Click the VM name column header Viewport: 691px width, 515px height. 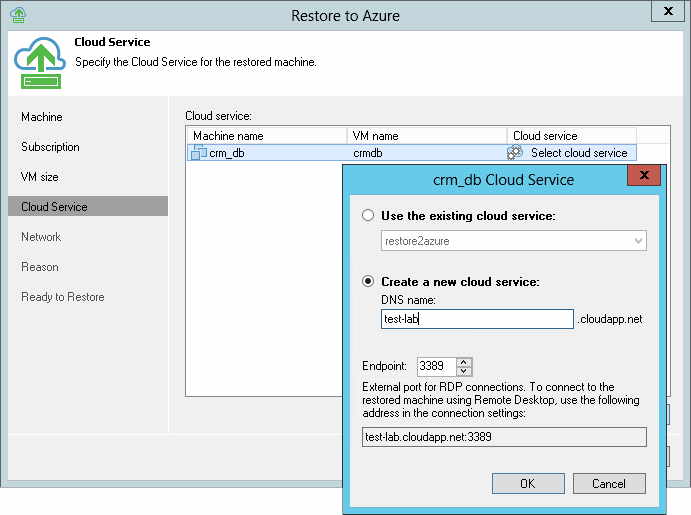point(427,136)
